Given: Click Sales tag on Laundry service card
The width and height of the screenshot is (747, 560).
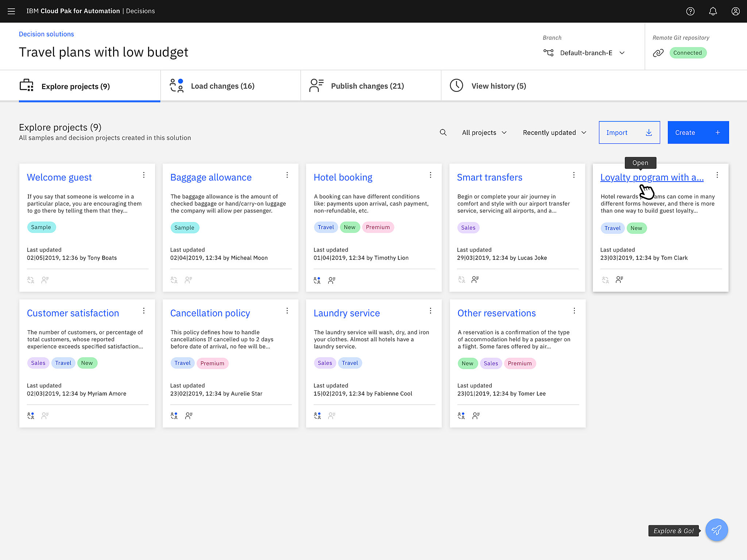Looking at the screenshot, I should pyautogui.click(x=325, y=363).
